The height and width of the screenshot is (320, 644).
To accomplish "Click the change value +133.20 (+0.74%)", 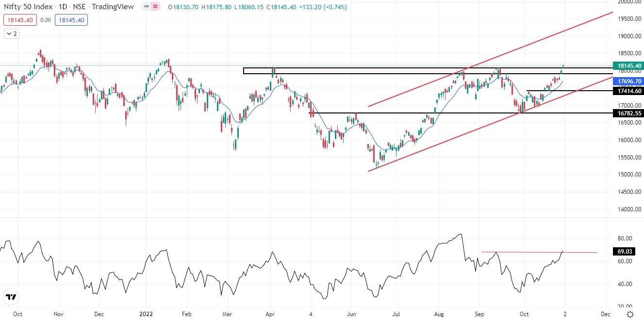I will (x=324, y=7).
